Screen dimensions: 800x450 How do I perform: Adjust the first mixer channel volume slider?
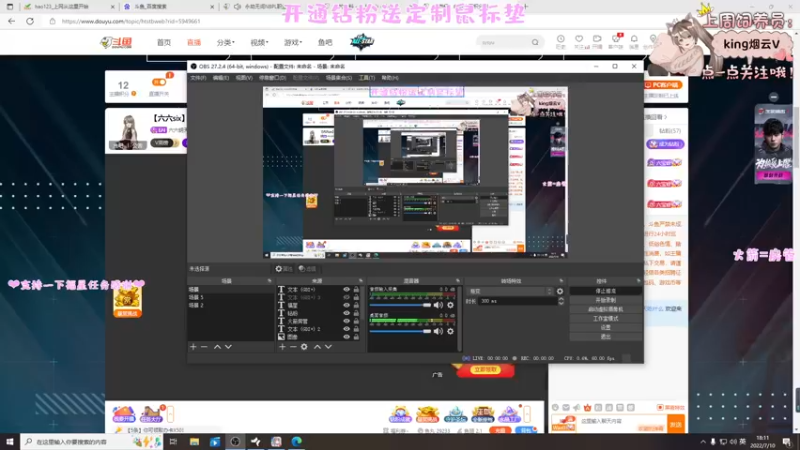tap(401, 305)
